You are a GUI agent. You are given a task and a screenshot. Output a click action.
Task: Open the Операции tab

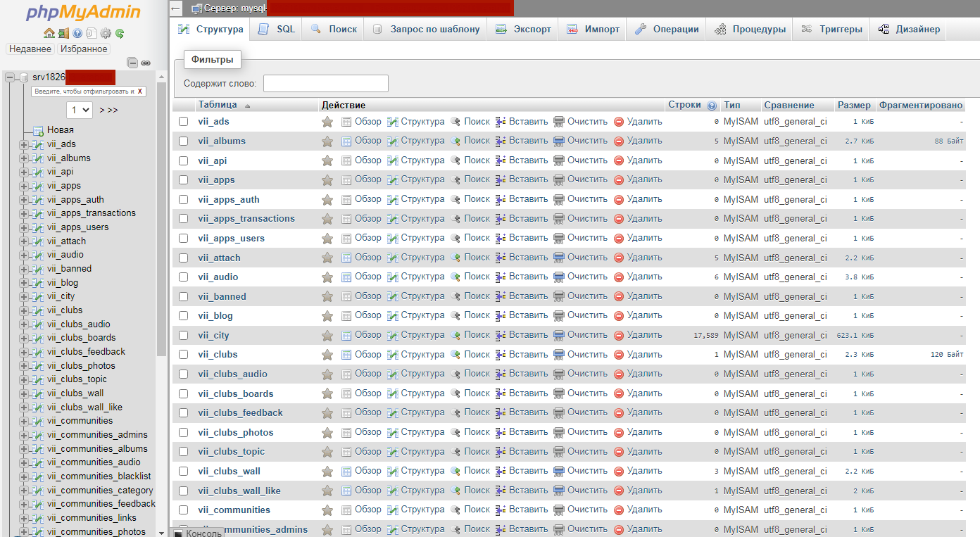667,29
